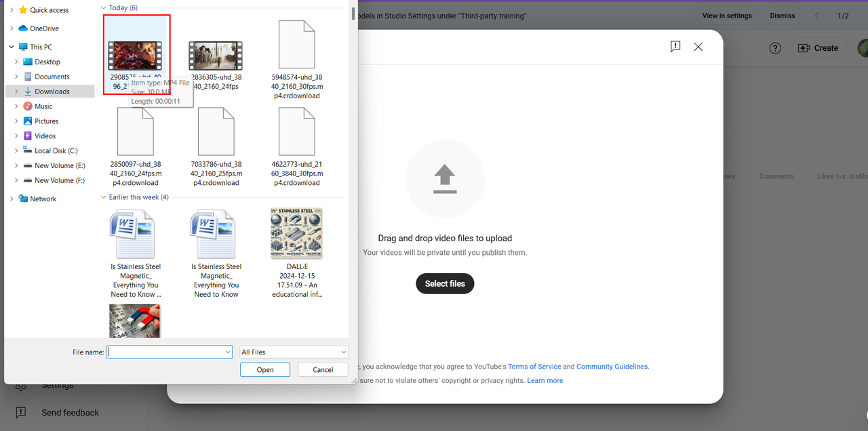Click the dialog resize grip corner
Viewport: 868px width, 431px height.
pyautogui.click(x=353, y=381)
